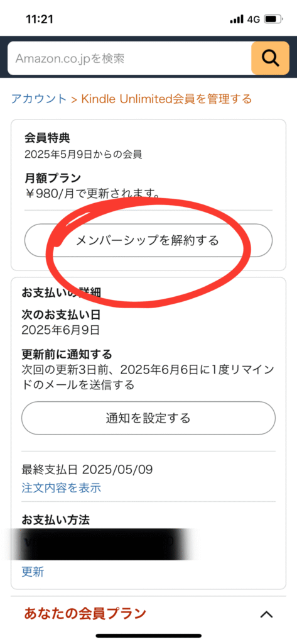Select the Kindle Unlimited会員を管理する breadcrumb
The width and height of the screenshot is (297, 644).
click(166, 99)
